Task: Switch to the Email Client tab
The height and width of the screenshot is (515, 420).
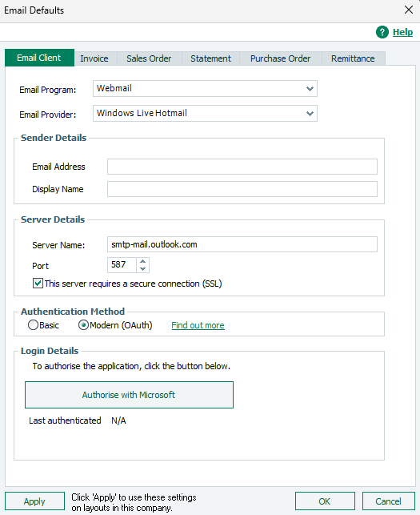Action: click(39, 58)
